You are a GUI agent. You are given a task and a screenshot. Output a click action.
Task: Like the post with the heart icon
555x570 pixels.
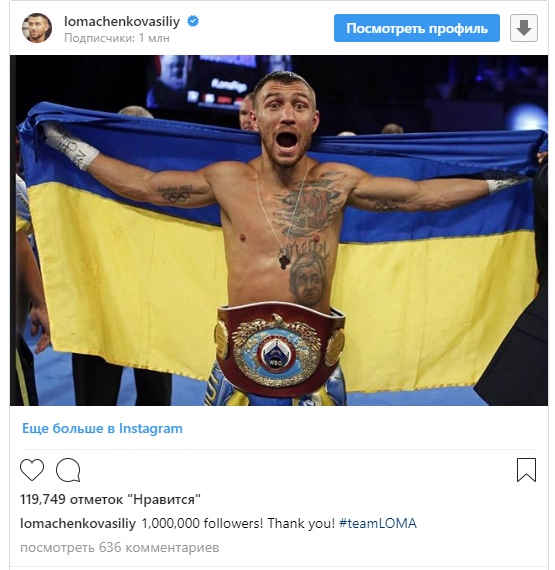pos(32,470)
